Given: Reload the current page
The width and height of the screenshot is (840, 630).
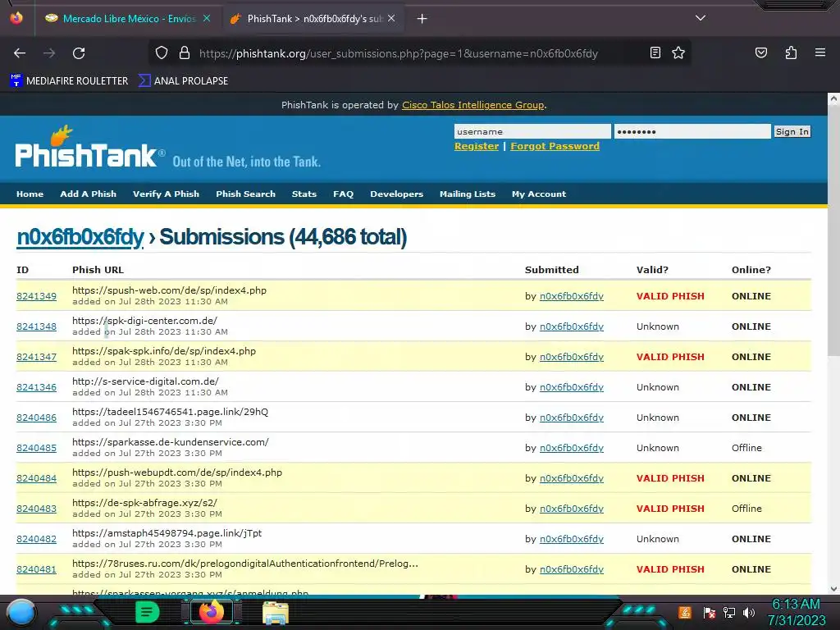Looking at the screenshot, I should (x=79, y=53).
